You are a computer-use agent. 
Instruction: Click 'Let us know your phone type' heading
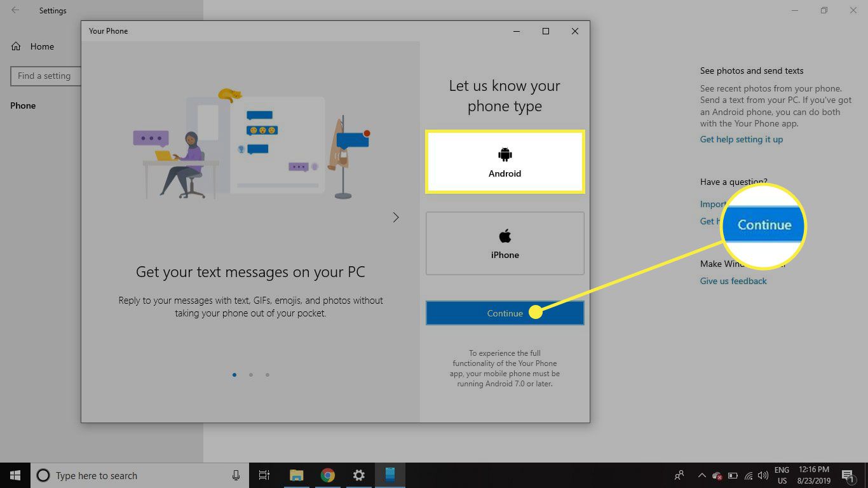click(x=505, y=96)
